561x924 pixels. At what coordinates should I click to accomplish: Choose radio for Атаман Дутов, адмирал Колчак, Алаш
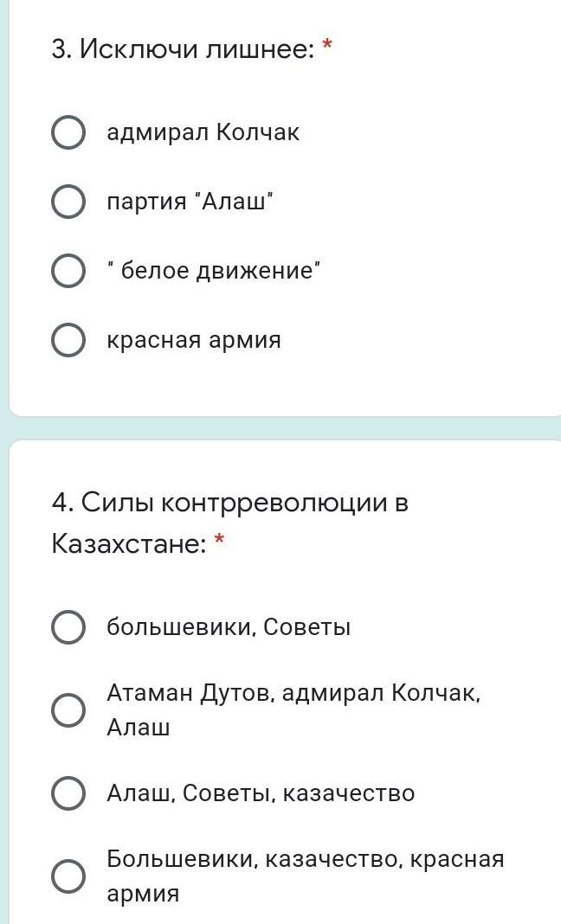[68, 710]
